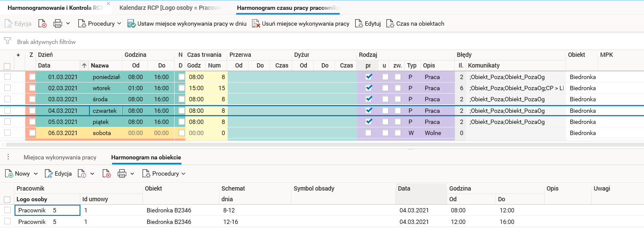Click Edycja in the lower panel toolbar

tap(58, 174)
